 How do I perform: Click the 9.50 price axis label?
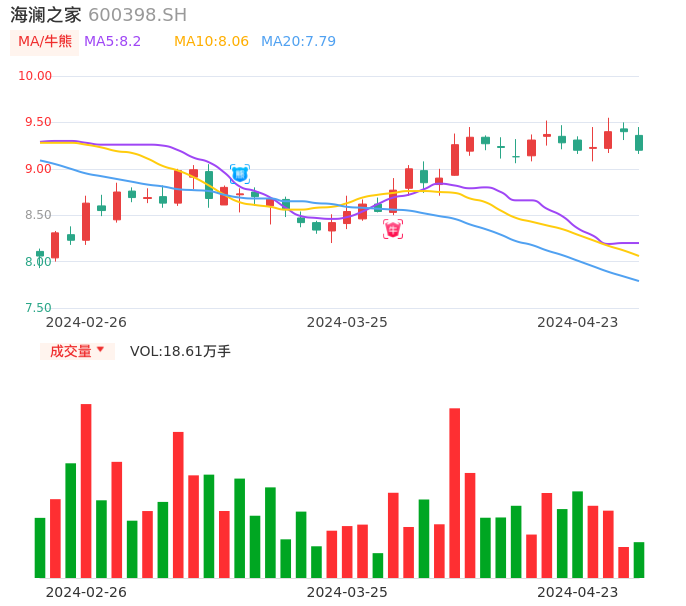pos(38,122)
